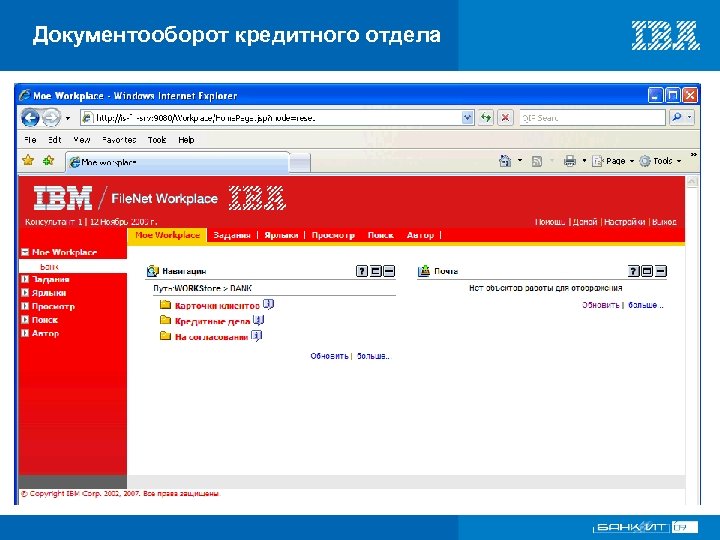720x540 pixels.
Task: Minimize the Почта panel
Action: (661, 271)
